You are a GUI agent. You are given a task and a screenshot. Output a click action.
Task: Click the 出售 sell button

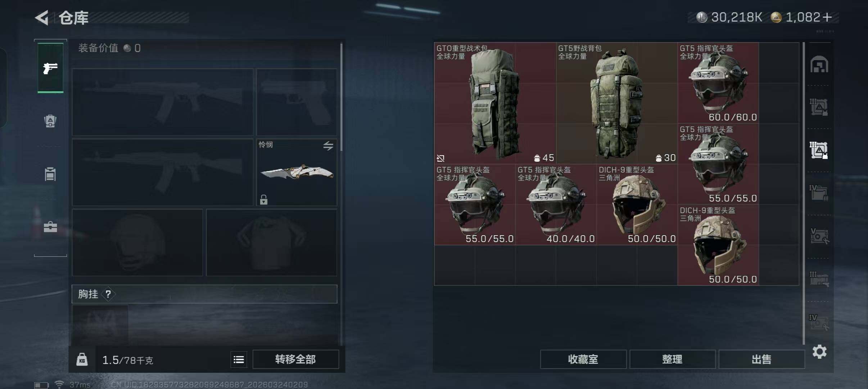(x=761, y=359)
